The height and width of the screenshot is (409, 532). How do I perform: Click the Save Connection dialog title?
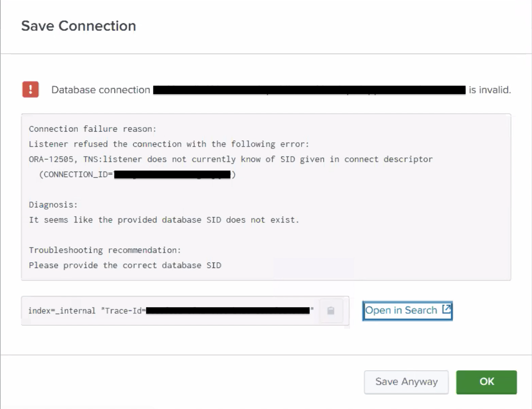point(79,26)
